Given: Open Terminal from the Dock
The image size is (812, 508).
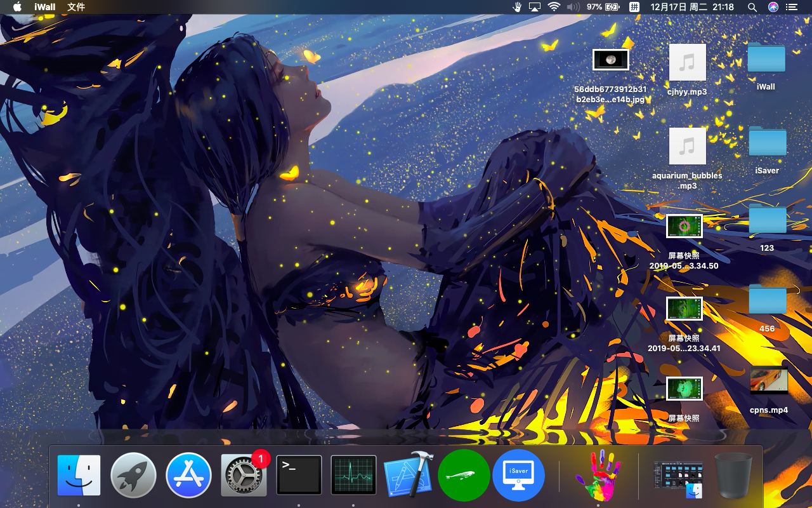Looking at the screenshot, I should click(x=299, y=475).
